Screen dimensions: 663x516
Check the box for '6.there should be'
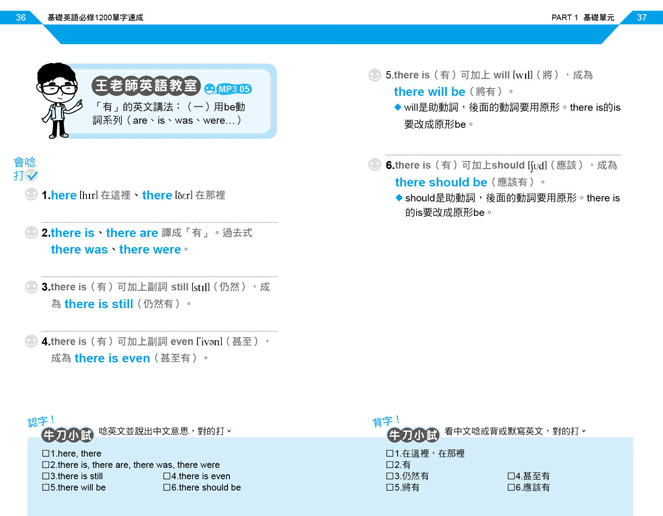167,488
